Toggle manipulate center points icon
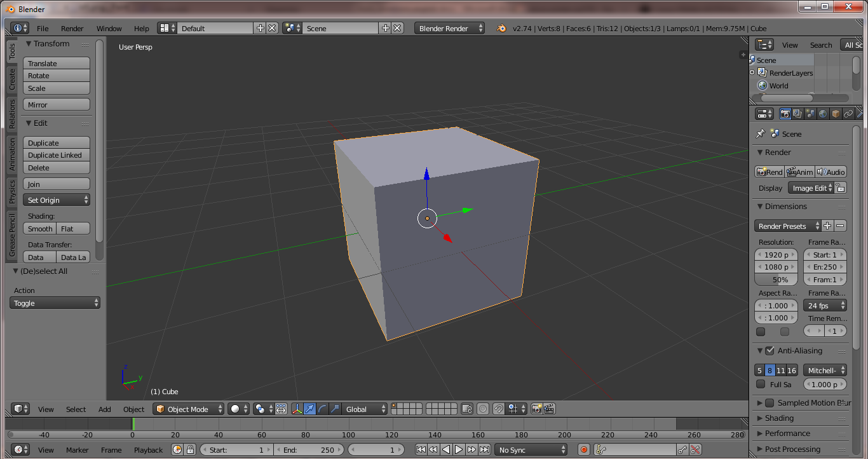The width and height of the screenshot is (868, 459). coord(281,409)
